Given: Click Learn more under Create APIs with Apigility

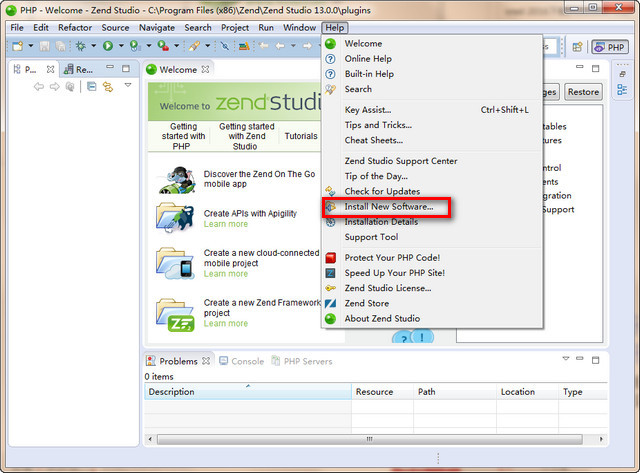Looking at the screenshot, I should click(226, 224).
